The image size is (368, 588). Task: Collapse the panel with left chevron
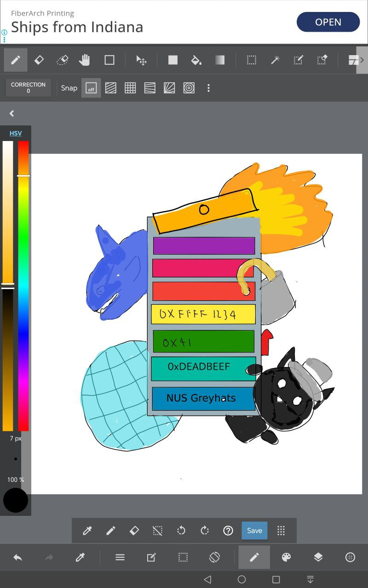coord(12,113)
